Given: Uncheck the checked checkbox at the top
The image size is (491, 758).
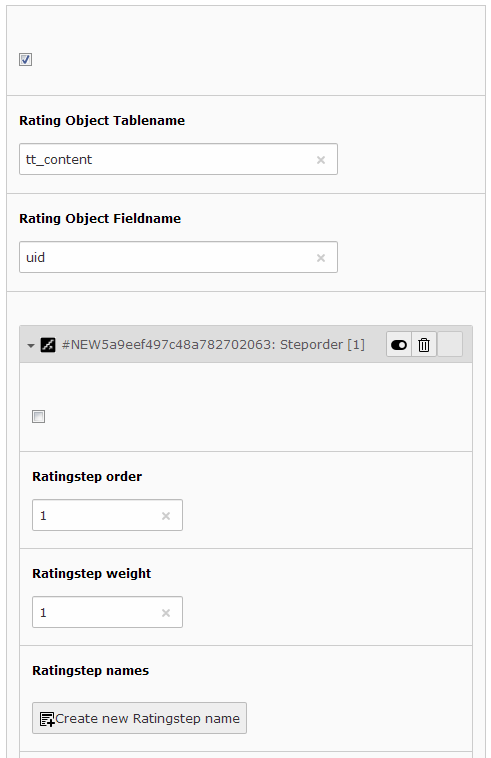Looking at the screenshot, I should pyautogui.click(x=26, y=59).
